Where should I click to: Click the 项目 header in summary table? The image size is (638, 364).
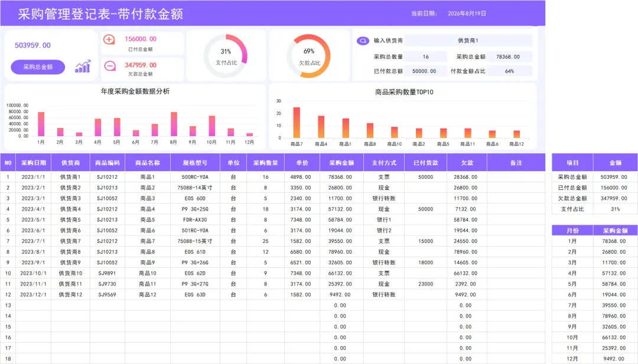pyautogui.click(x=572, y=163)
